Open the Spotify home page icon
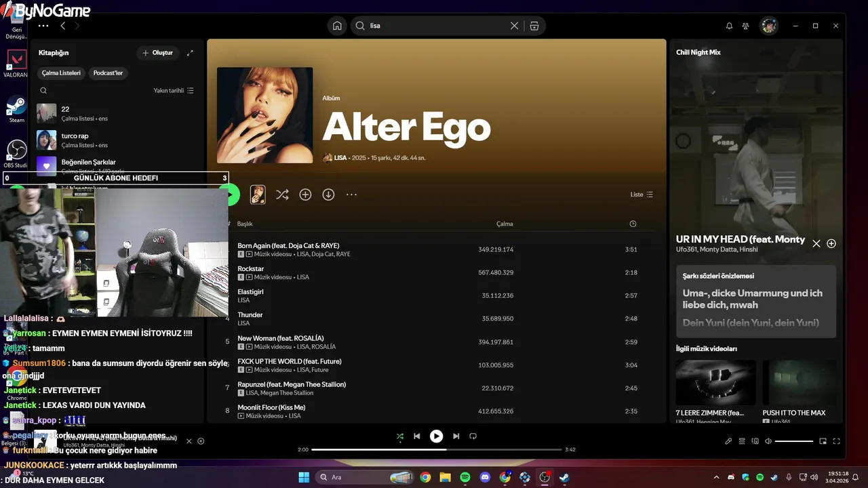 (337, 26)
